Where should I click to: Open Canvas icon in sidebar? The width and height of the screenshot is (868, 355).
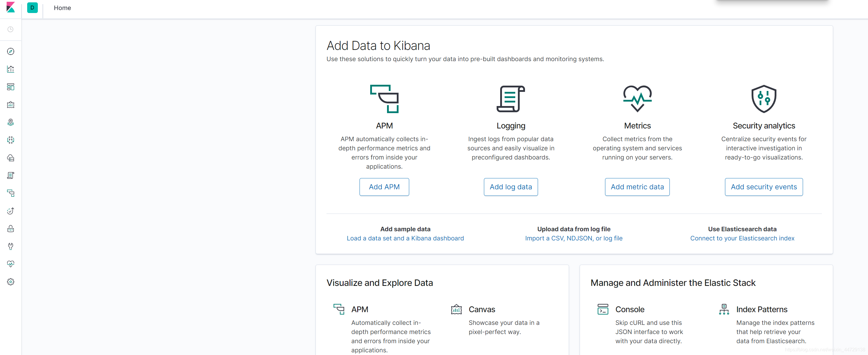(x=10, y=105)
